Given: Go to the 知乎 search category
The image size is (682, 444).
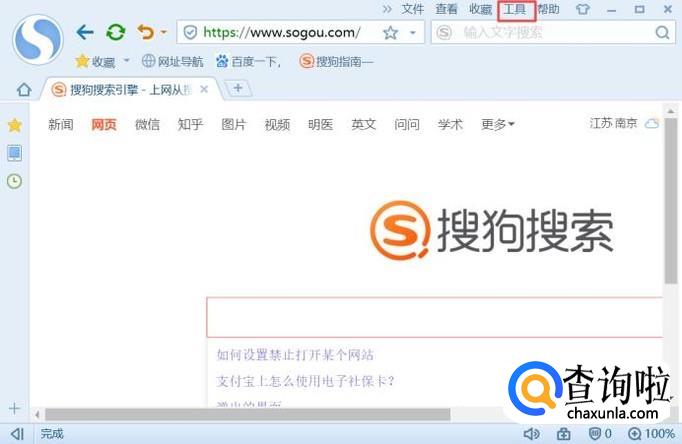Looking at the screenshot, I should coord(191,125).
